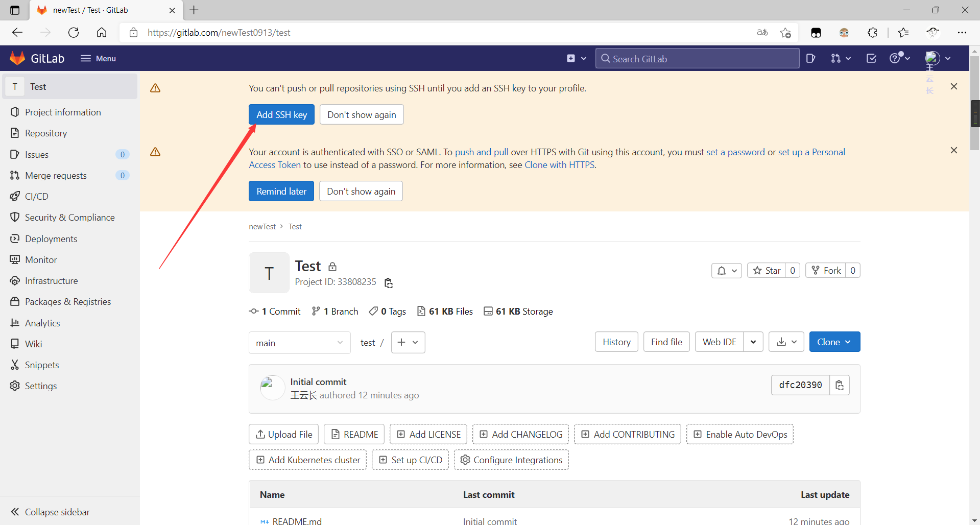Open Repository in sidebar
Screen dimensions: 980x525
(46, 133)
